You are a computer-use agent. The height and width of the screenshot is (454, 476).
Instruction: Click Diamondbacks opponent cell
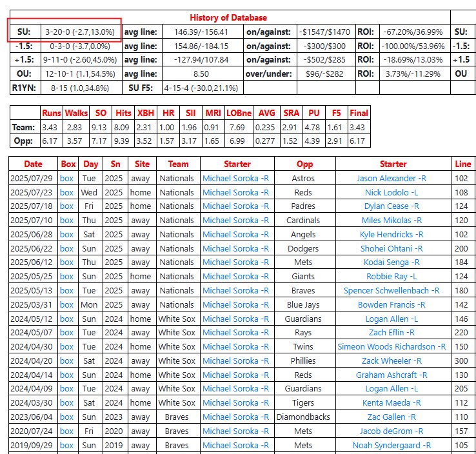(x=303, y=417)
